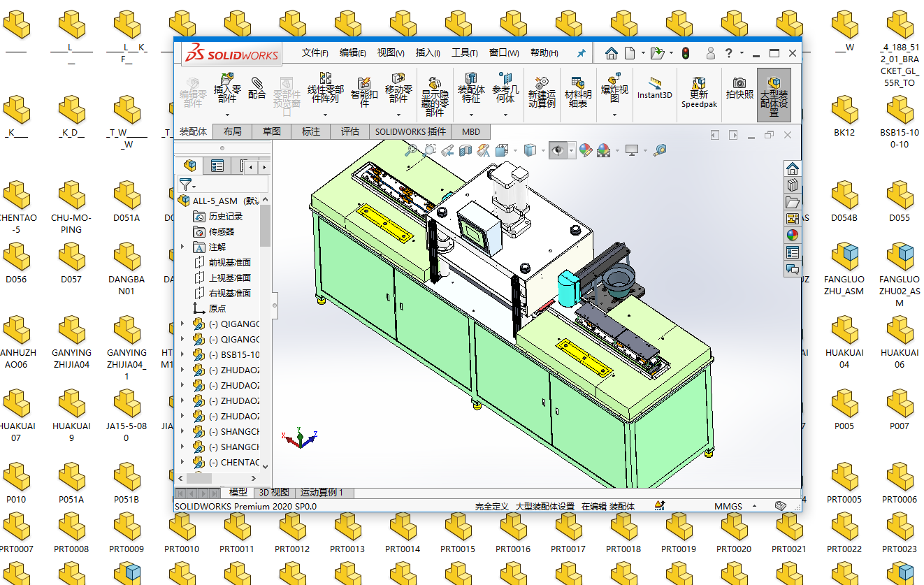Open the 运动算例 1 motion study tab
The height and width of the screenshot is (585, 924).
(323, 493)
